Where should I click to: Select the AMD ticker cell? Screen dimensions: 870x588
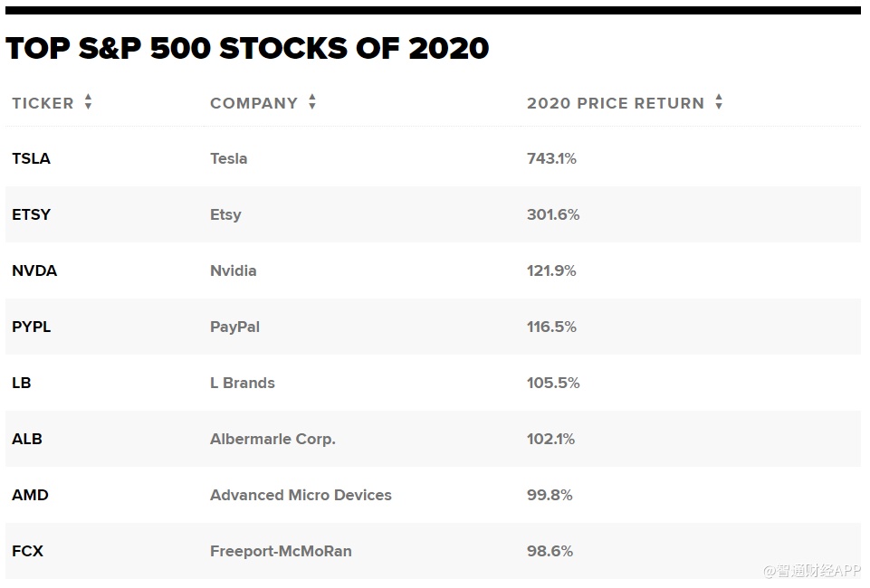(30, 495)
